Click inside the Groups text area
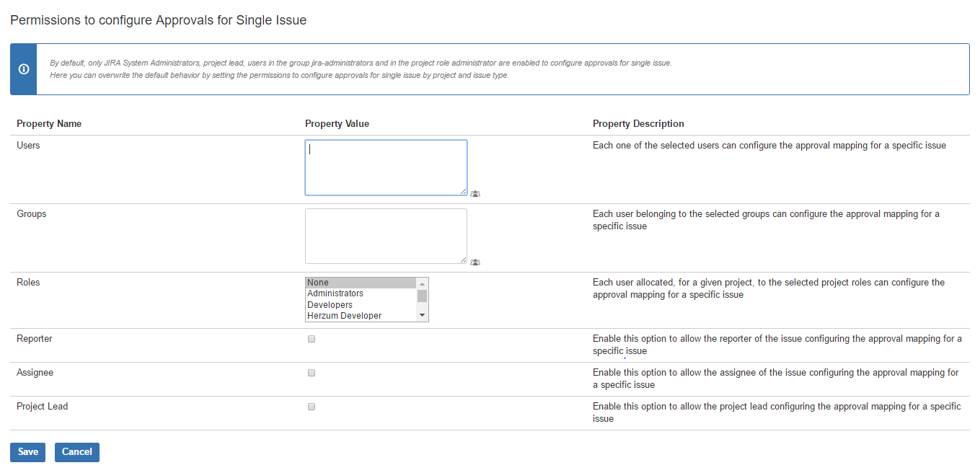980x473 pixels. 386,236
